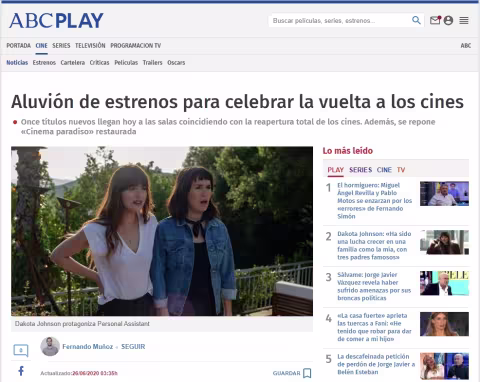Click the ABC link at right
480x382 pixels.
tap(466, 45)
